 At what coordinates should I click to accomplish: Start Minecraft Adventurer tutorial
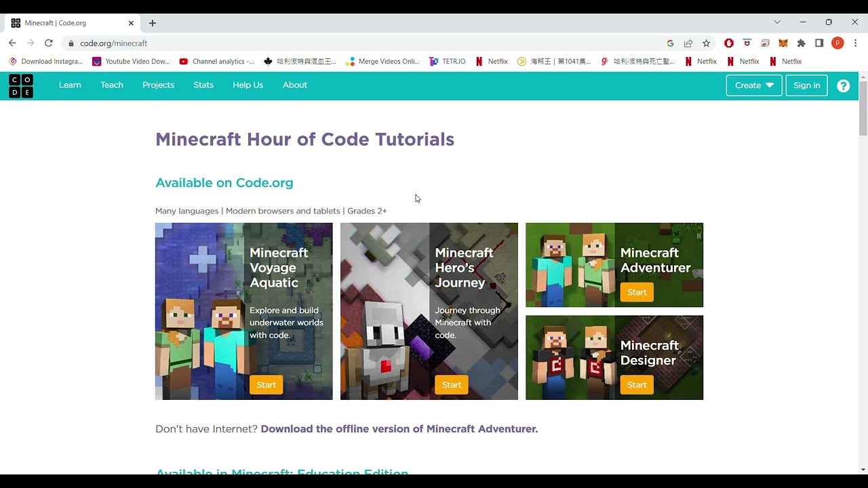(637, 292)
